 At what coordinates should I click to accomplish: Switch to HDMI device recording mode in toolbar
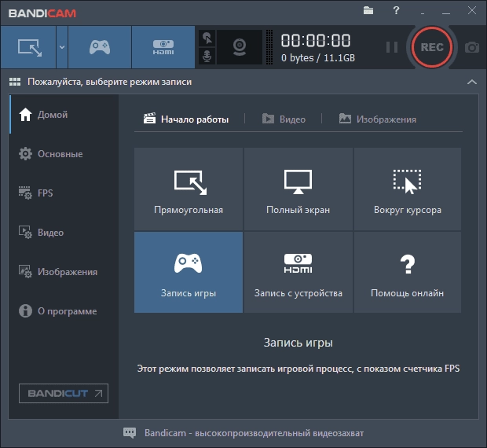pyautogui.click(x=163, y=47)
